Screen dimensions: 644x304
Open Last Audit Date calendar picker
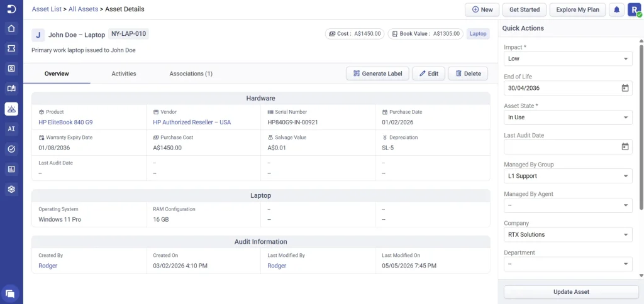(x=625, y=146)
